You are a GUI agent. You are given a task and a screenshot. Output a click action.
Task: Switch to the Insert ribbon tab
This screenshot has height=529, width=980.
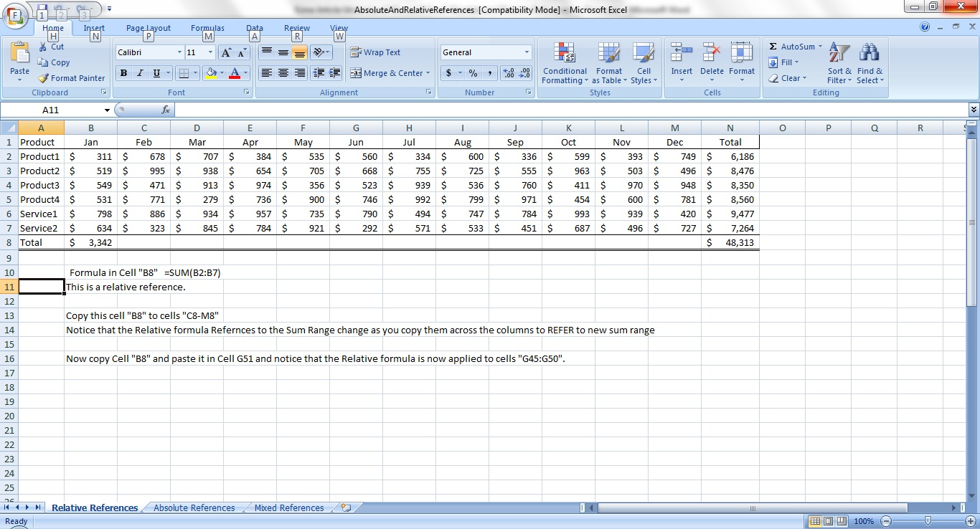(94, 28)
